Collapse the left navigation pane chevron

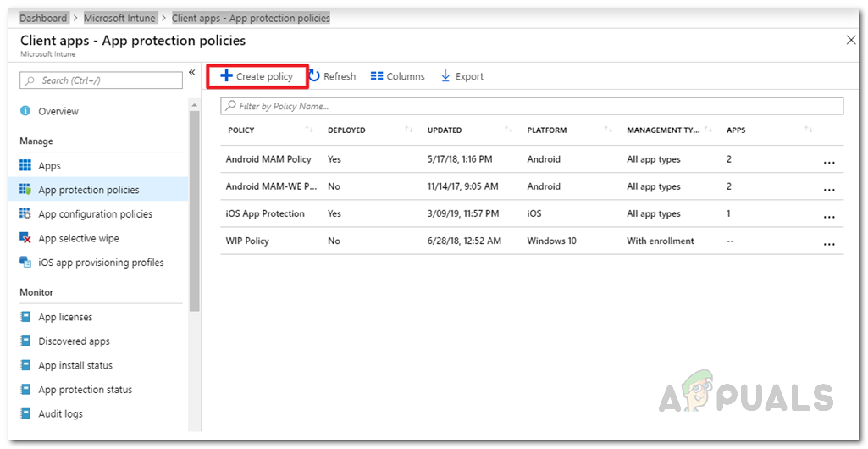click(191, 73)
